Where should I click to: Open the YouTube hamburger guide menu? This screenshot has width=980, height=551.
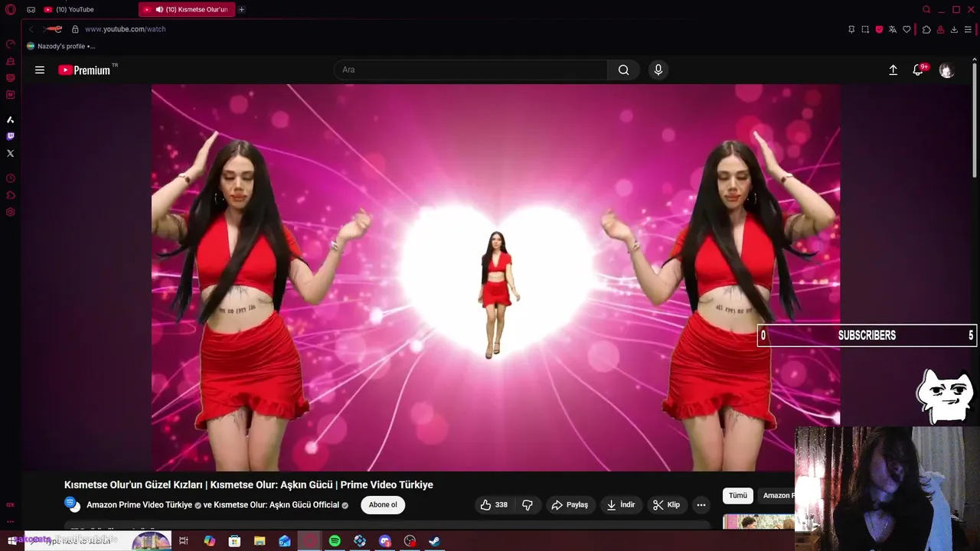point(40,70)
